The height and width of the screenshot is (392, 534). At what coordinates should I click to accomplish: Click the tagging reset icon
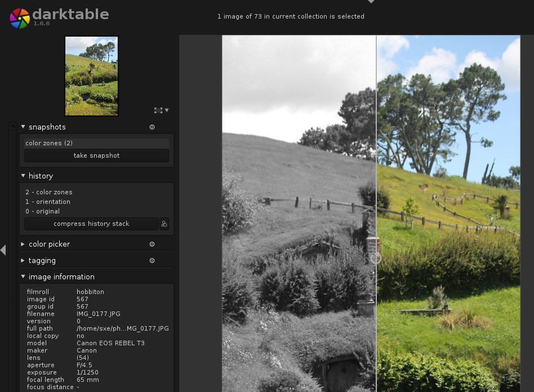152,261
